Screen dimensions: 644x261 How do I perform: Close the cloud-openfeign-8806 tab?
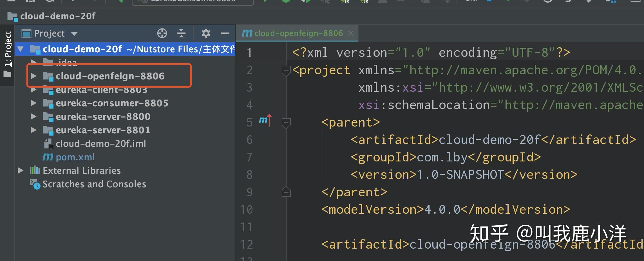point(350,33)
